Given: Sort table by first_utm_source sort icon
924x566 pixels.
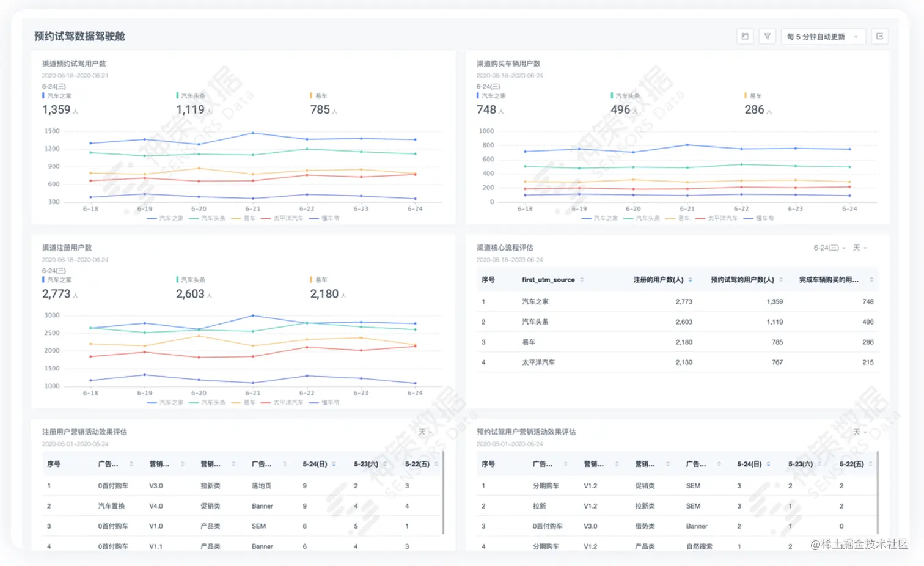Looking at the screenshot, I should (582, 280).
